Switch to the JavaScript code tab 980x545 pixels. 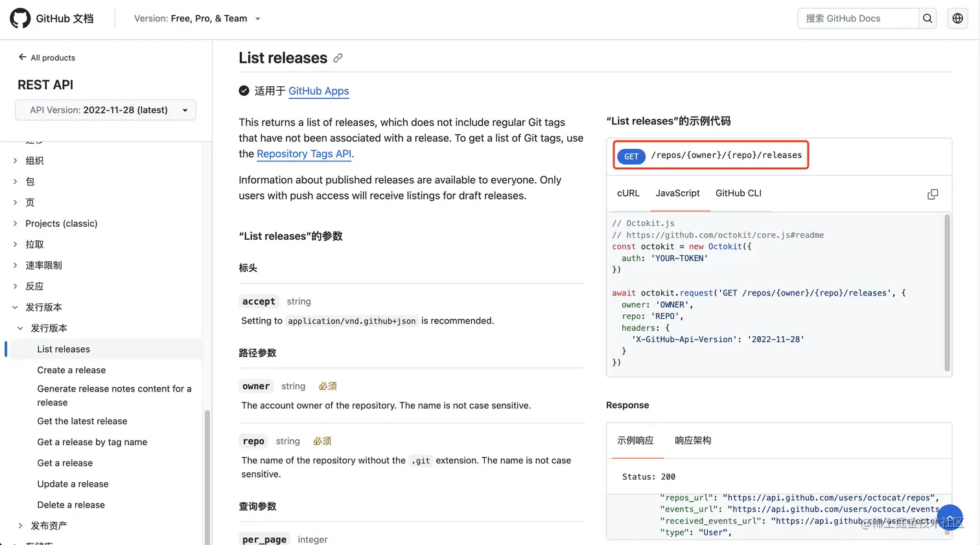click(677, 193)
